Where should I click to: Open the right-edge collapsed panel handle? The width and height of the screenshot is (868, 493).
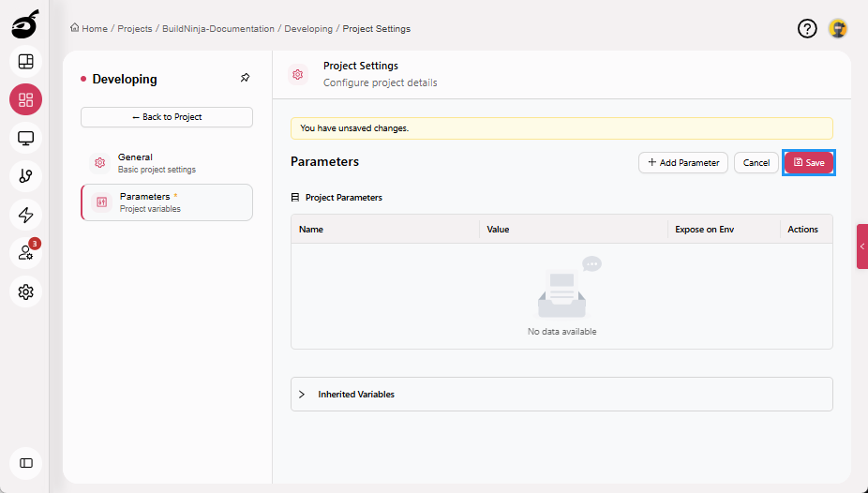tap(862, 246)
